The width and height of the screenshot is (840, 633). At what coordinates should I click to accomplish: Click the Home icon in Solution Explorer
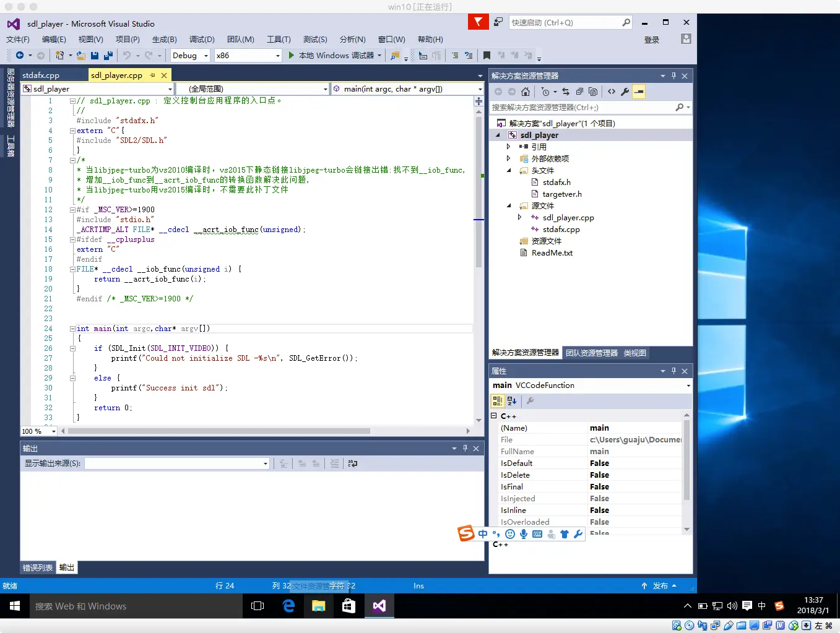(x=526, y=92)
